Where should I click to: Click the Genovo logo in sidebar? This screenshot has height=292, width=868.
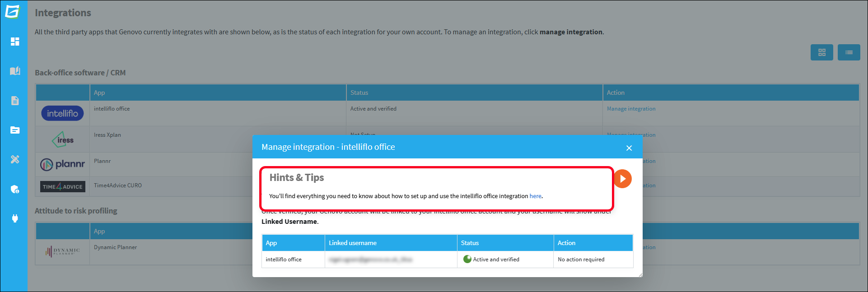click(x=13, y=11)
